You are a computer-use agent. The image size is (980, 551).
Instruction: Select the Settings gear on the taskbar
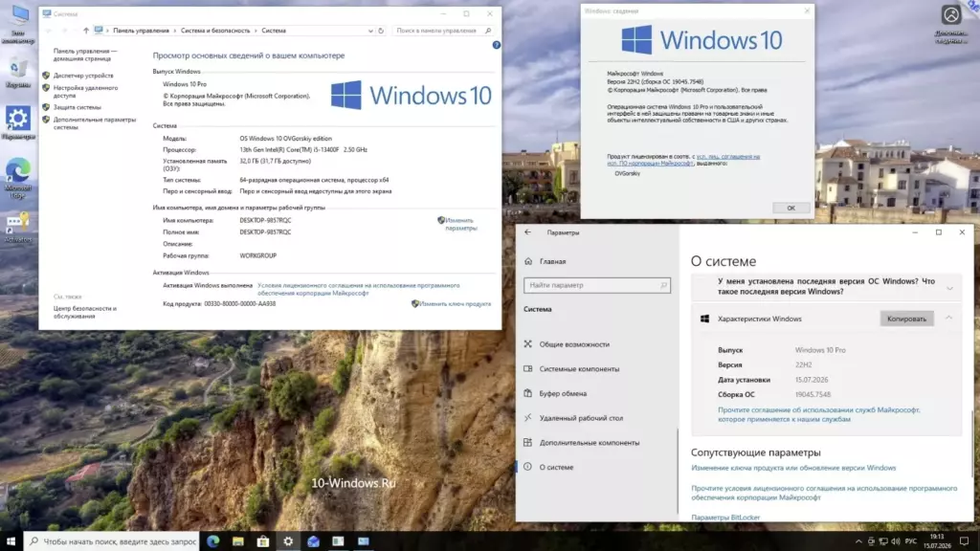(288, 541)
